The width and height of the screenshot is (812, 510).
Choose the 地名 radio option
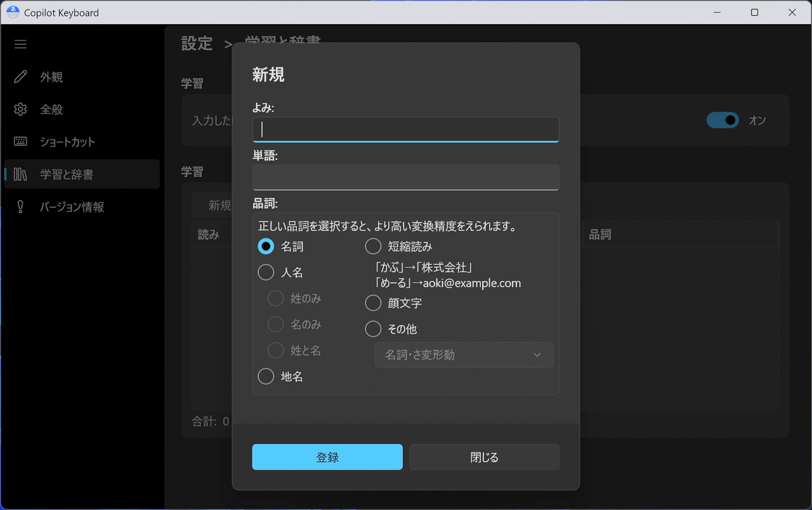(266, 376)
